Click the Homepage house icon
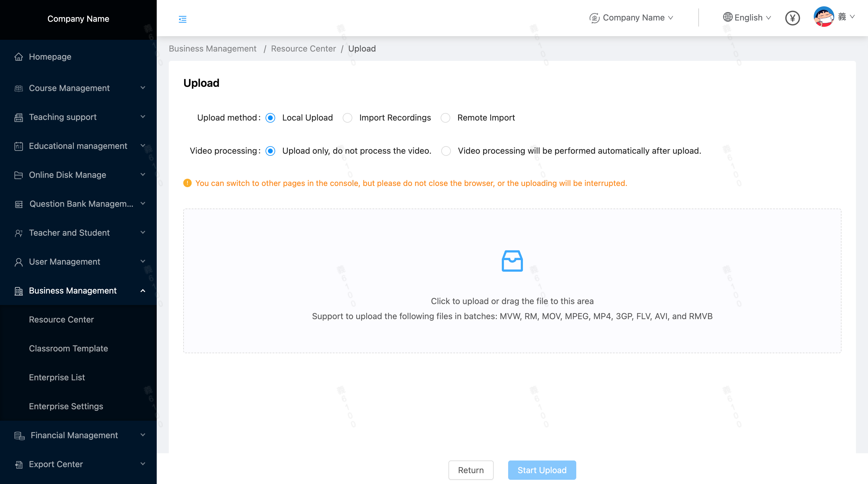Image resolution: width=868 pixels, height=484 pixels. 19,57
